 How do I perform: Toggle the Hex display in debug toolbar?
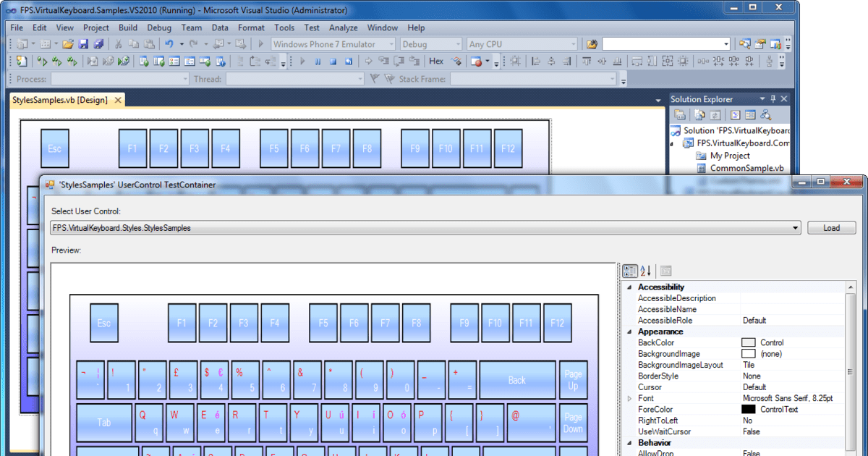click(435, 61)
